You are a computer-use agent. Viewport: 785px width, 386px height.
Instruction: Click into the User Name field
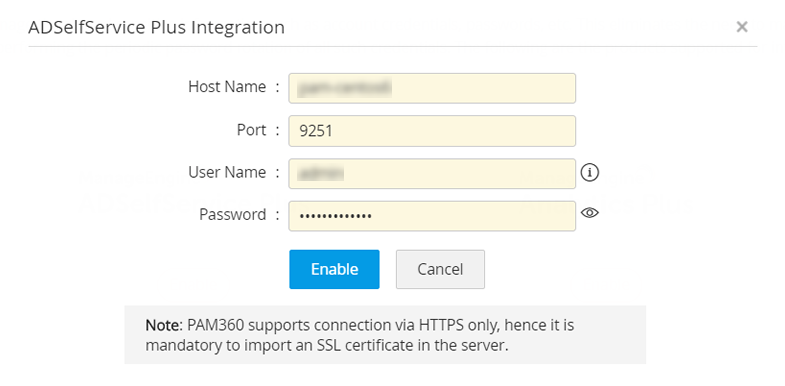(x=432, y=174)
